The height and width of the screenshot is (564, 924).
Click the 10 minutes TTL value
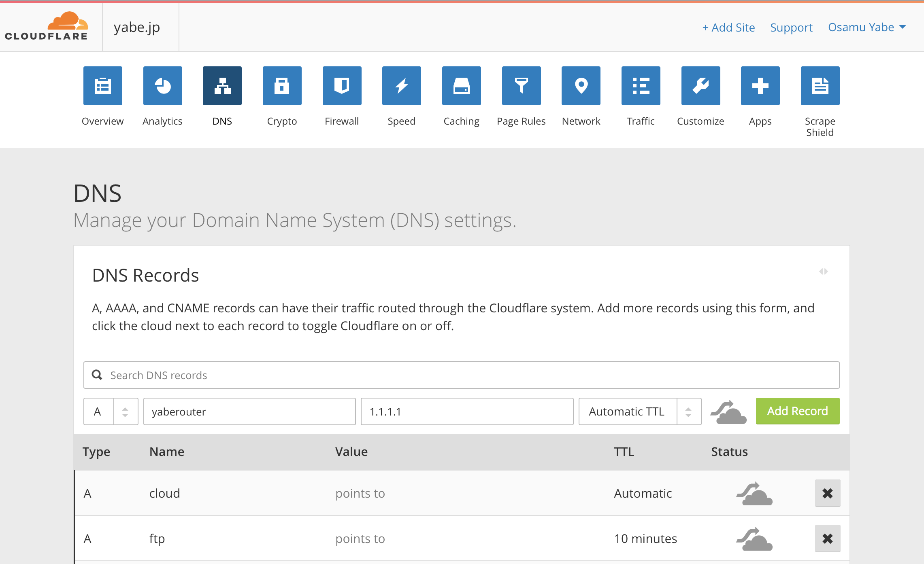coord(646,539)
